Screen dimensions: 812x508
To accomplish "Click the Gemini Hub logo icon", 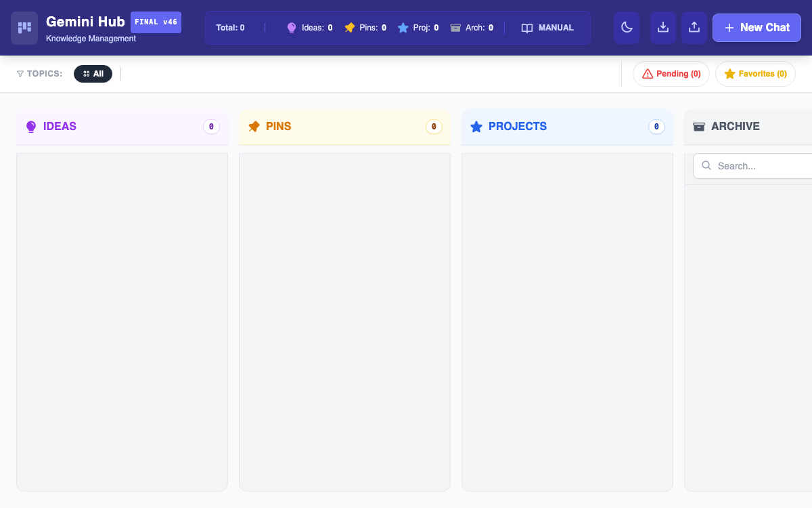I will coord(24,28).
